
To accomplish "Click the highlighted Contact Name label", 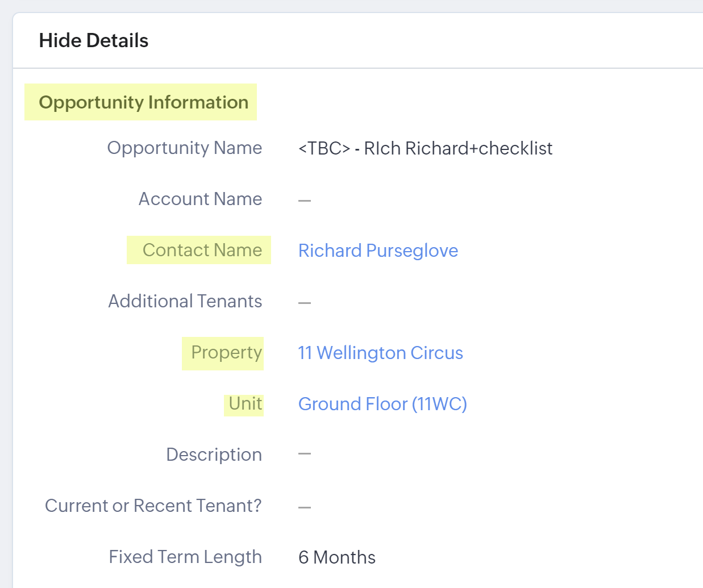I will 202,251.
